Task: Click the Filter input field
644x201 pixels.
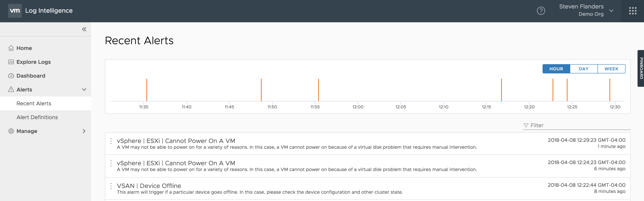Action: pyautogui.click(x=578, y=125)
